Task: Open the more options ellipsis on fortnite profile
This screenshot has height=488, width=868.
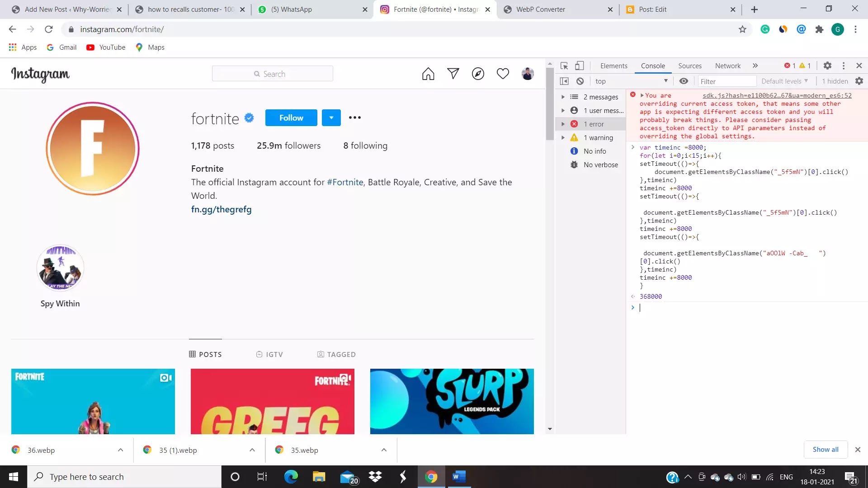Action: pyautogui.click(x=355, y=117)
